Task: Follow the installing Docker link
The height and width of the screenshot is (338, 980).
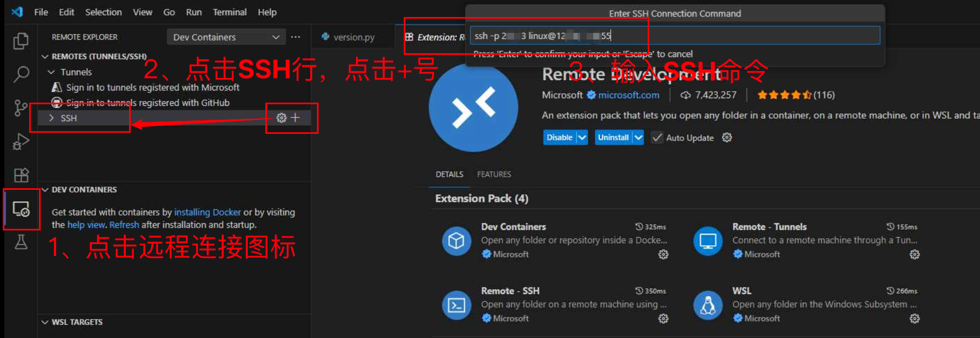Action: [x=207, y=212]
